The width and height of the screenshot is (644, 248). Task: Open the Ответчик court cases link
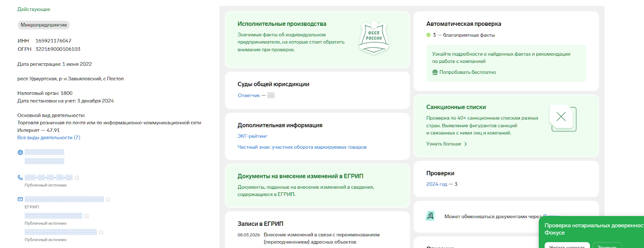tap(249, 96)
